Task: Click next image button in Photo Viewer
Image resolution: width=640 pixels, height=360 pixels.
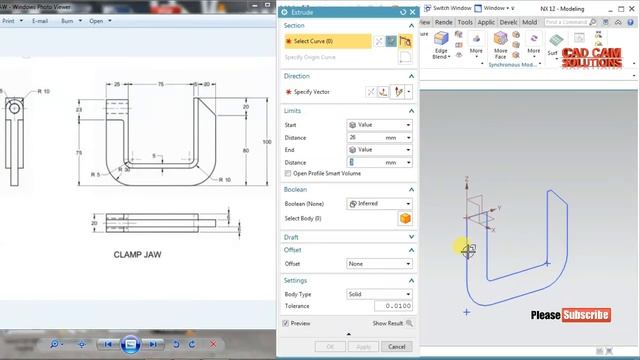Action: (x=153, y=344)
